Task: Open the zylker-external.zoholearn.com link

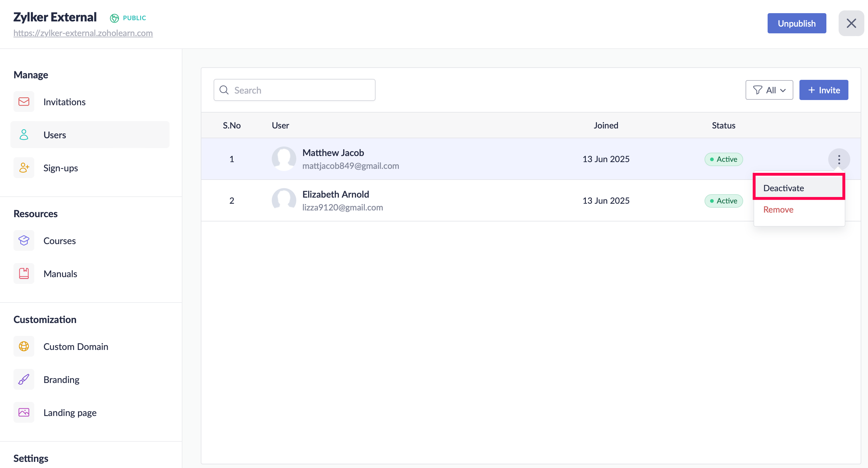Action: click(83, 33)
